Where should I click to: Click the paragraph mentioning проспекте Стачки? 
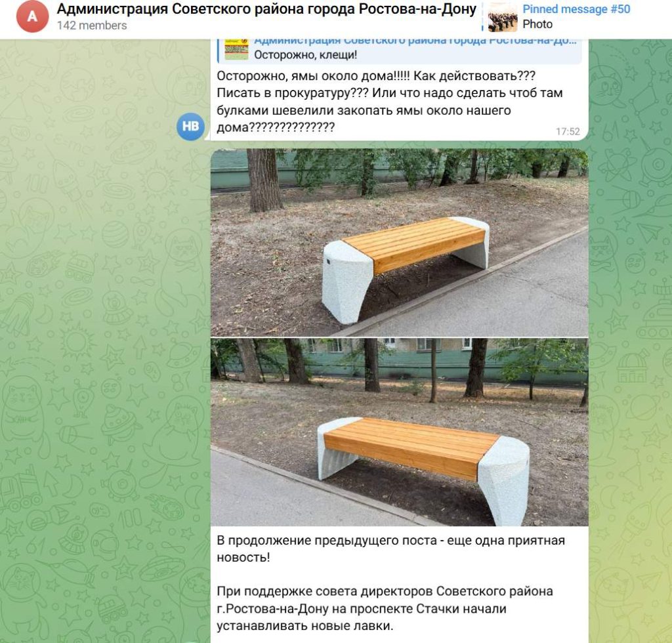(385, 608)
